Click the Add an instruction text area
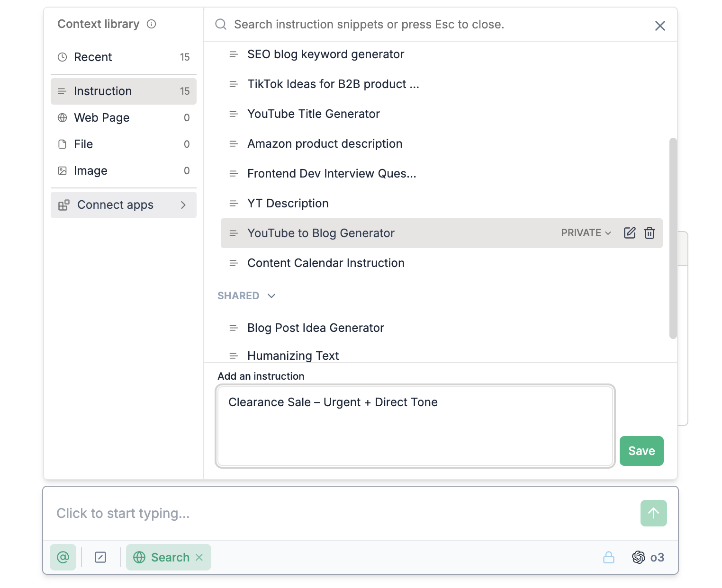The height and width of the screenshot is (588, 722). pos(415,426)
